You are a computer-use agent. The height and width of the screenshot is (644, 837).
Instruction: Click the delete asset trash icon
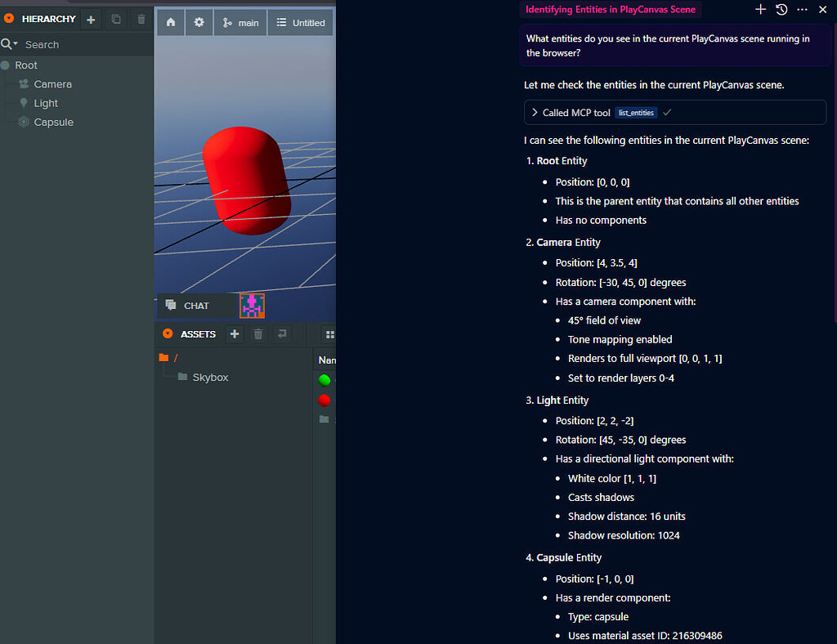tap(258, 333)
